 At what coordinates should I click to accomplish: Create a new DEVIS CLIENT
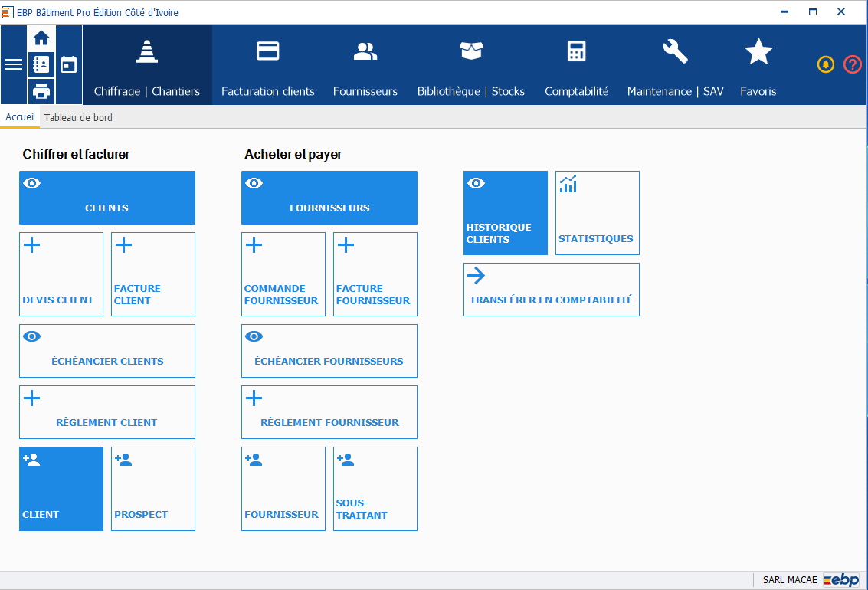click(x=61, y=274)
